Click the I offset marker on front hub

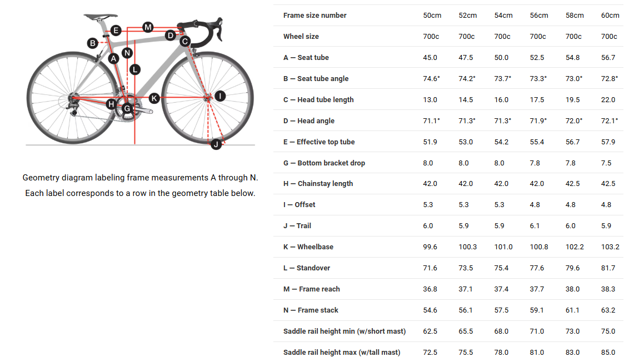(x=220, y=96)
